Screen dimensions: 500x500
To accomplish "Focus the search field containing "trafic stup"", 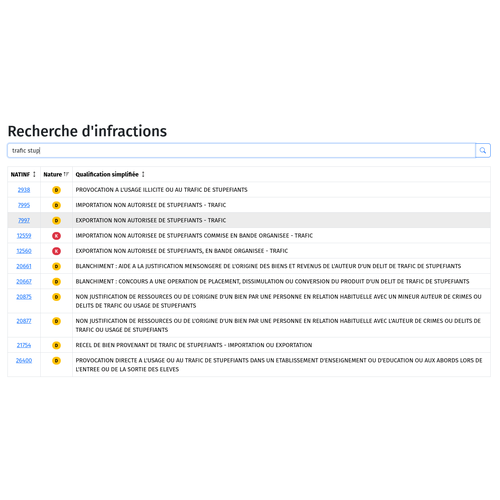I will [241, 150].
